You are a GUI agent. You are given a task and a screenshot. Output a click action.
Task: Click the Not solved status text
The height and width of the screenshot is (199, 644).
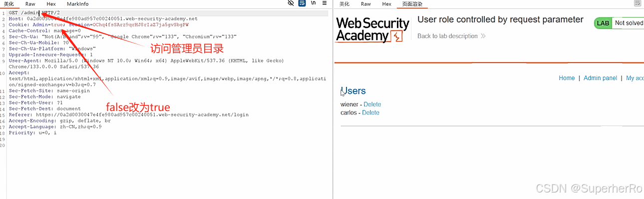[629, 23]
